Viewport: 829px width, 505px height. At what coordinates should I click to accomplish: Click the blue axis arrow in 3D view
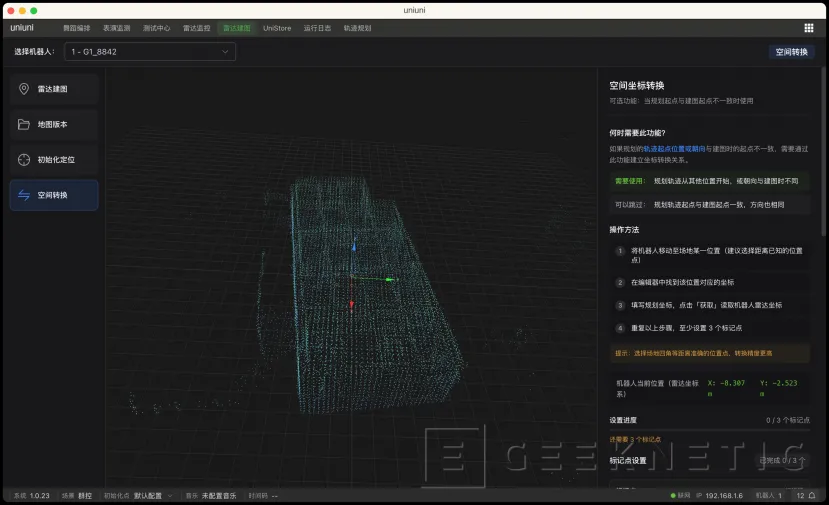pyautogui.click(x=354, y=246)
